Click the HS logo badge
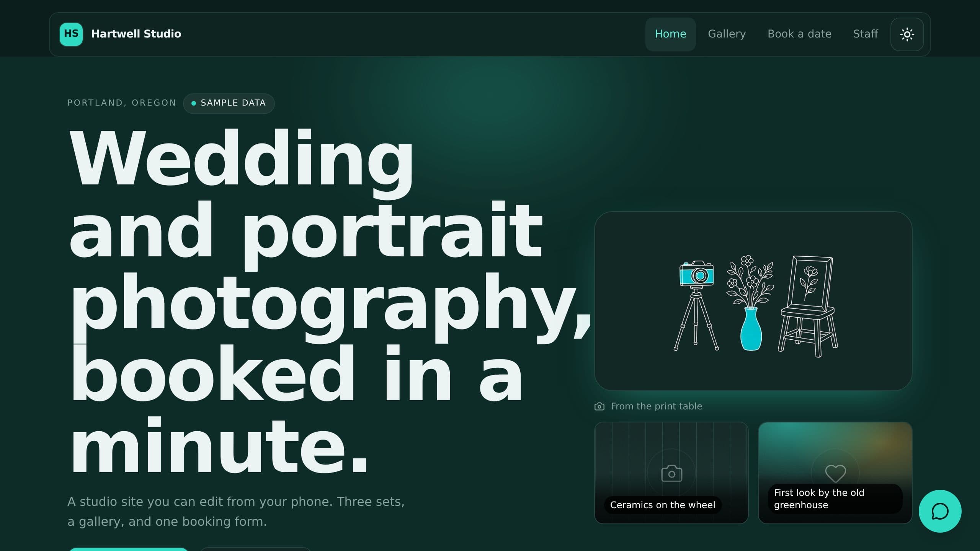 [x=71, y=34]
